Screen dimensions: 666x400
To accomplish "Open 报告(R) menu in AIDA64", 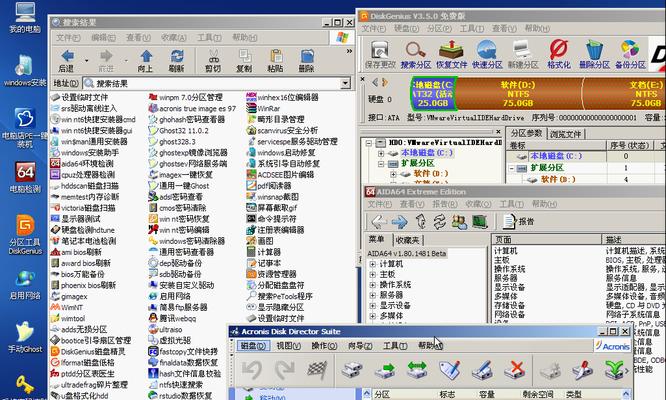I will pyautogui.click(x=444, y=204).
